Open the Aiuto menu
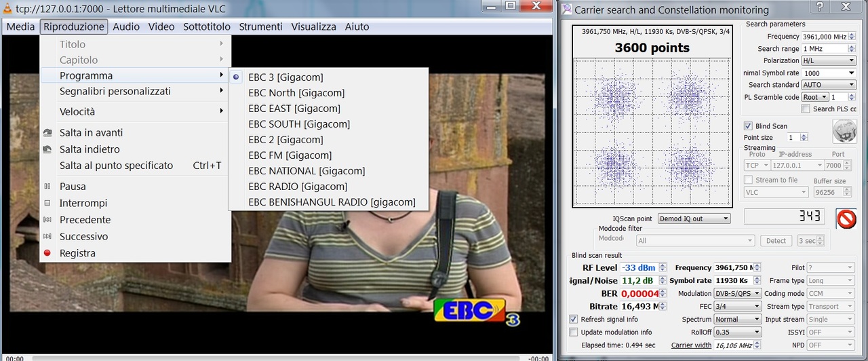The width and height of the screenshot is (868, 361). [357, 26]
